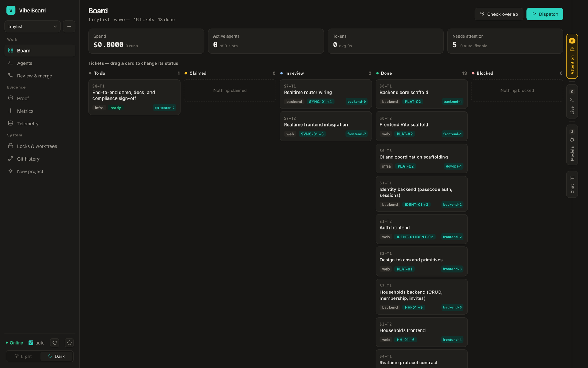The width and height of the screenshot is (588, 368).
Task: Open settings via the gear icon
Action: [69, 343]
